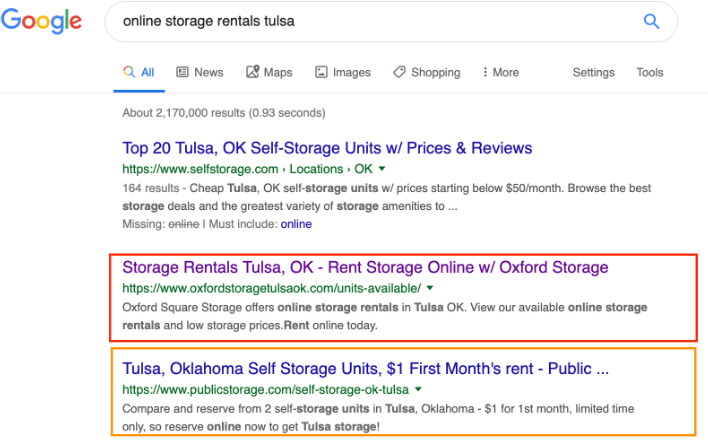The image size is (708, 442).
Task: Expand the selfstorage.com URL dropdown arrow
Action: coord(383,169)
